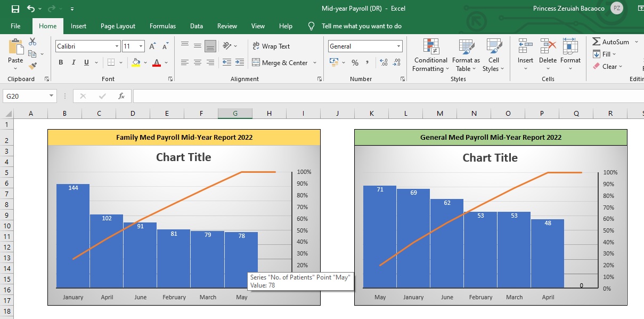
Task: Click the Delete cells icon
Action: point(548,46)
